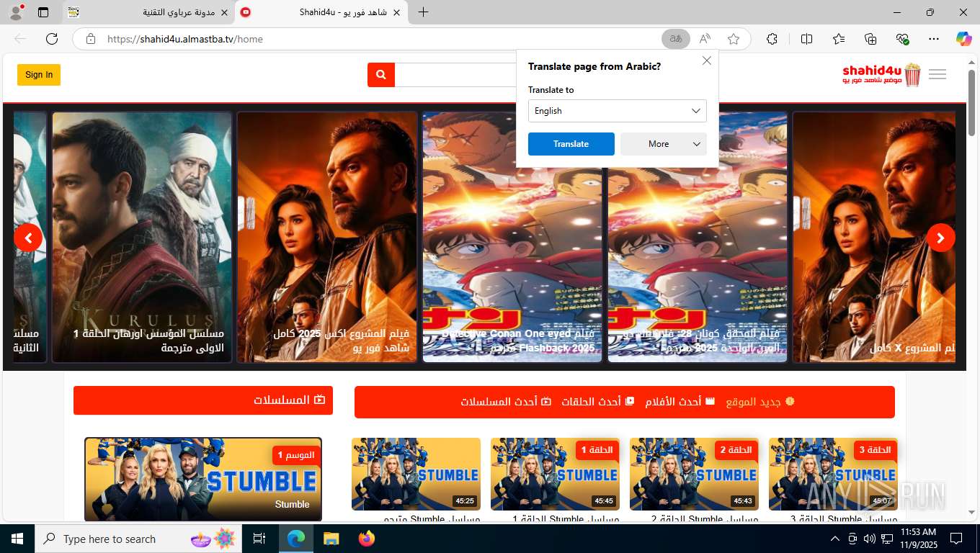
Task: Open Stumble الحلقة 2 thumbnail
Action: [694, 474]
